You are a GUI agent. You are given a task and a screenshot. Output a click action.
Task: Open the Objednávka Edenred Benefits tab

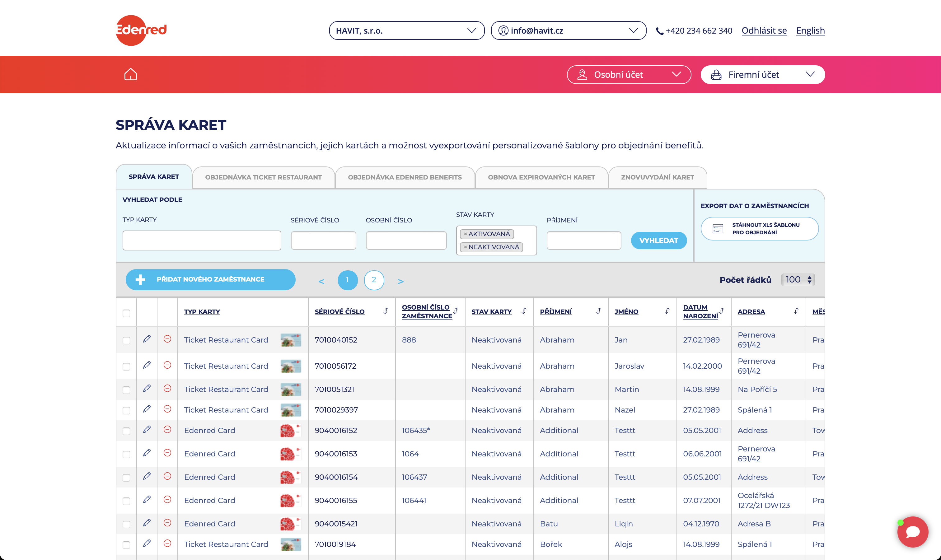click(x=405, y=177)
